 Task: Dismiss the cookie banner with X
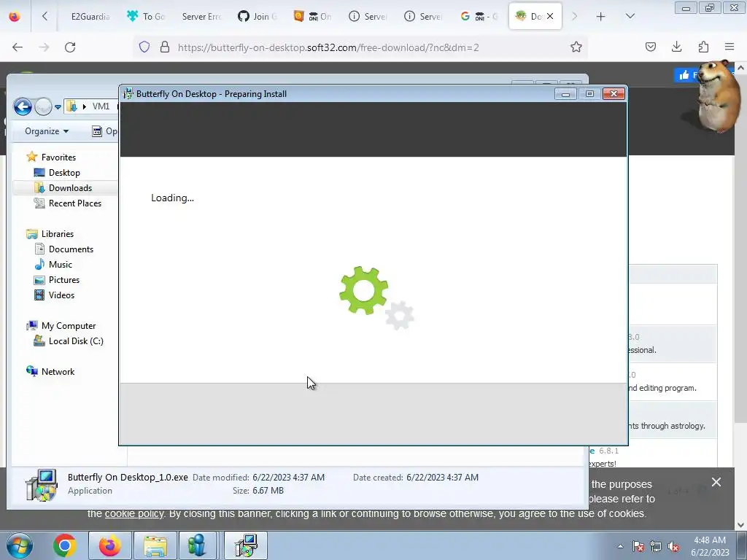click(716, 482)
